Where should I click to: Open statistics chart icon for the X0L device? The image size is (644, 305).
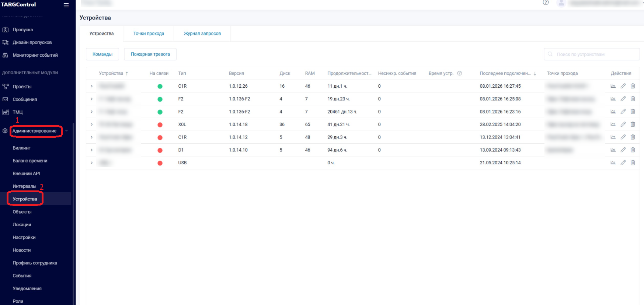(x=613, y=125)
